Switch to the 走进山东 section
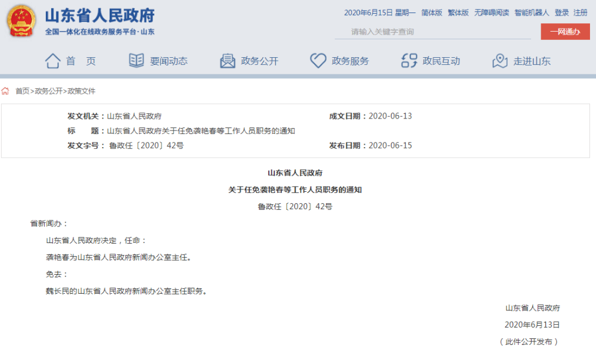The image size is (596, 364). [533, 60]
